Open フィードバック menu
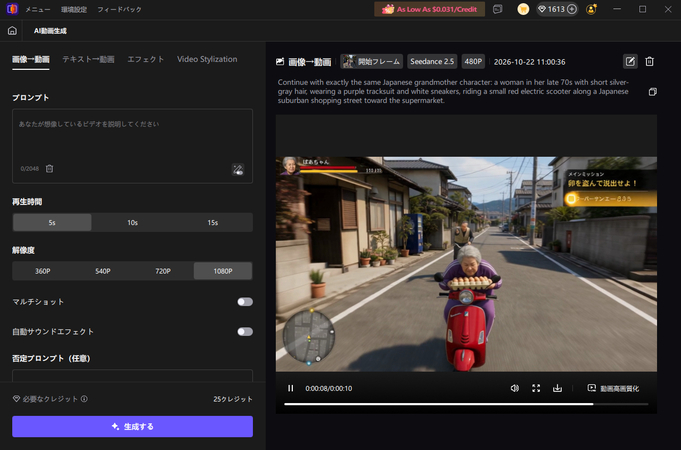The width and height of the screenshot is (681, 450). point(119,9)
